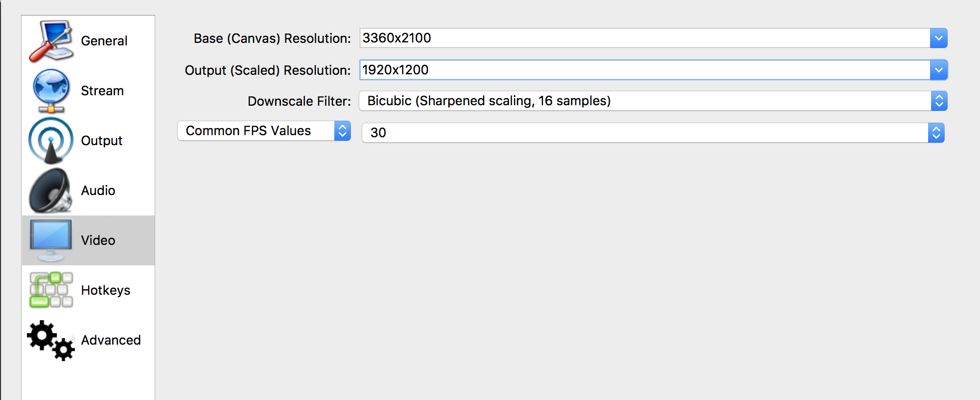Screen dimensions: 980x400
Task: Go to the Audio settings label
Action: click(x=98, y=191)
